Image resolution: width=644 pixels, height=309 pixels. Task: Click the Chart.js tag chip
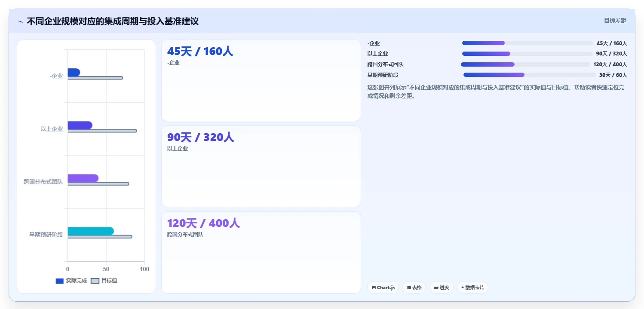(383, 288)
